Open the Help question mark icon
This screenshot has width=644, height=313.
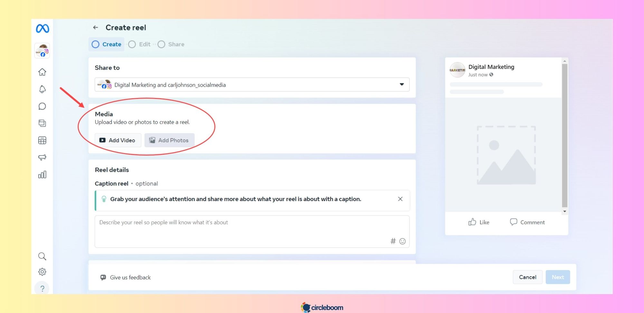pos(42,289)
